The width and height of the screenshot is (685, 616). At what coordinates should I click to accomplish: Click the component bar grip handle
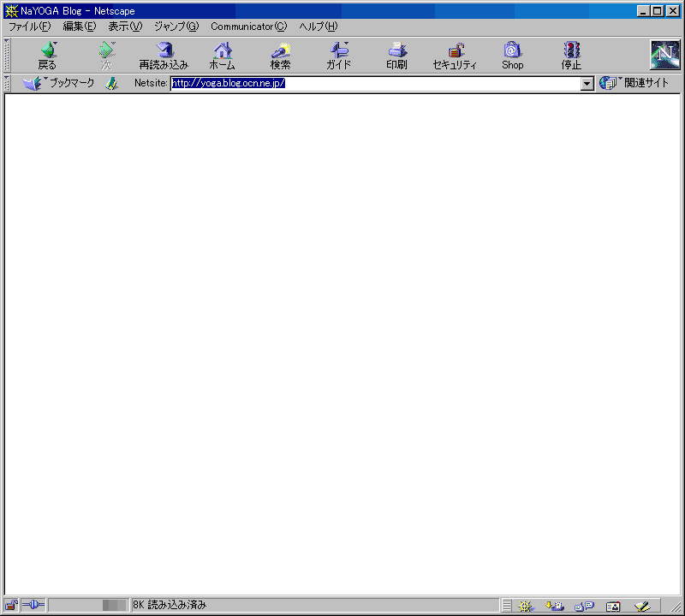coord(507,606)
